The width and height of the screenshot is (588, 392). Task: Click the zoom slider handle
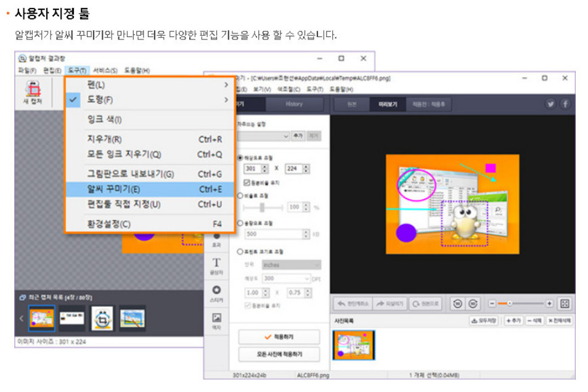coord(509,303)
